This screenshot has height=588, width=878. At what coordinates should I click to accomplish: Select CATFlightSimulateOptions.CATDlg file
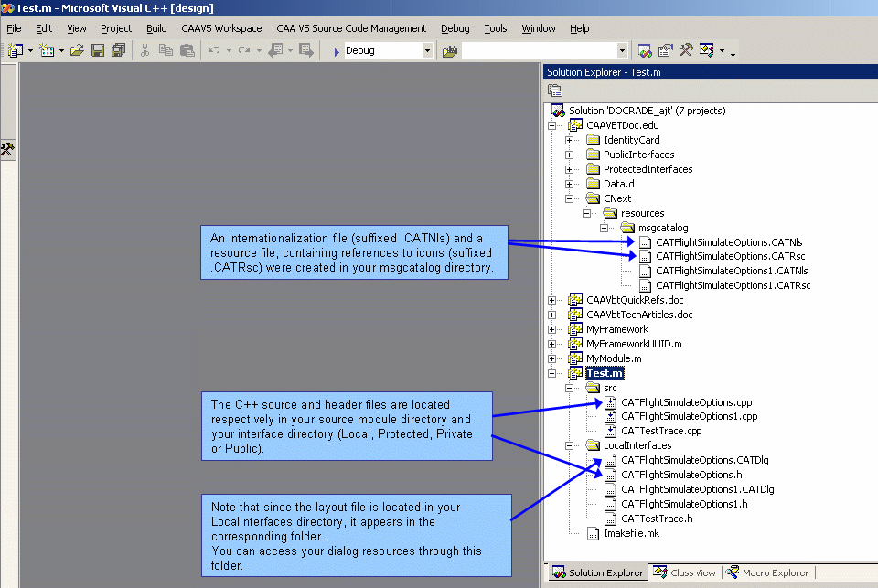(x=695, y=460)
